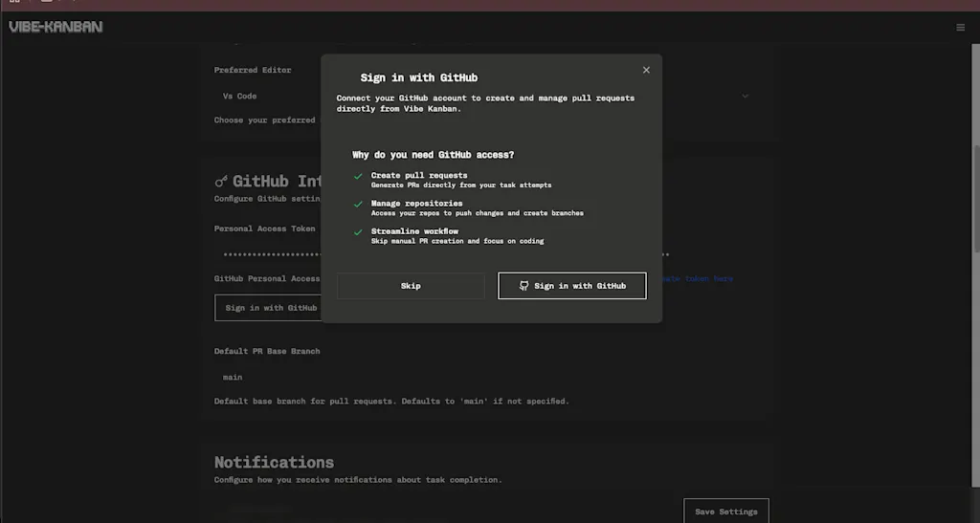The height and width of the screenshot is (523, 980).
Task: Open the hamburger menu in the header
Action: pyautogui.click(x=960, y=28)
